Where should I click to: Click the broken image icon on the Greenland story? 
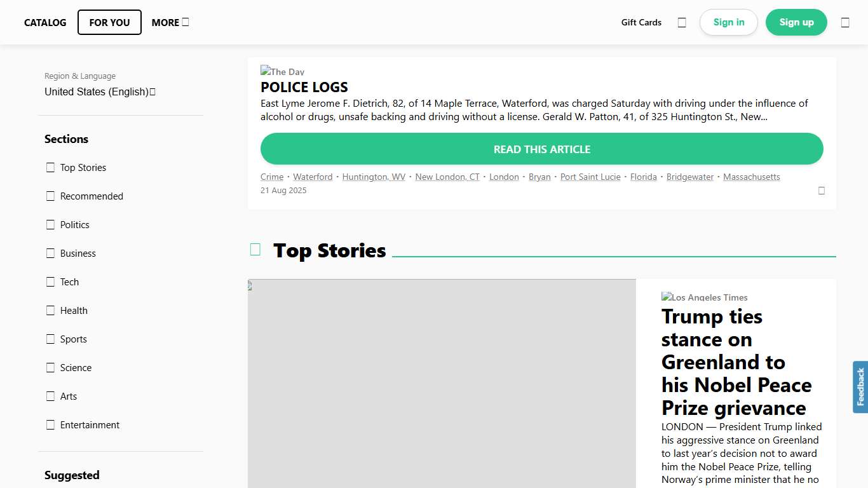tap(251, 285)
